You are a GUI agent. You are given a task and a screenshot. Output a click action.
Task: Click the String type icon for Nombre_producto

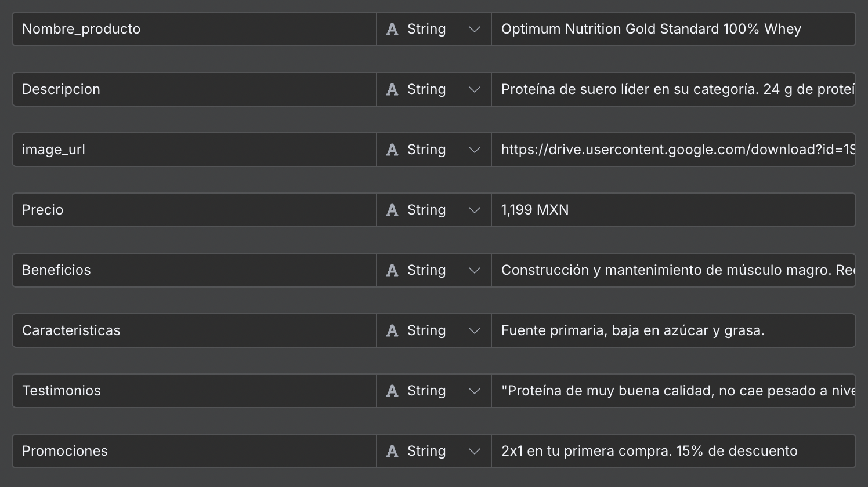click(x=392, y=30)
